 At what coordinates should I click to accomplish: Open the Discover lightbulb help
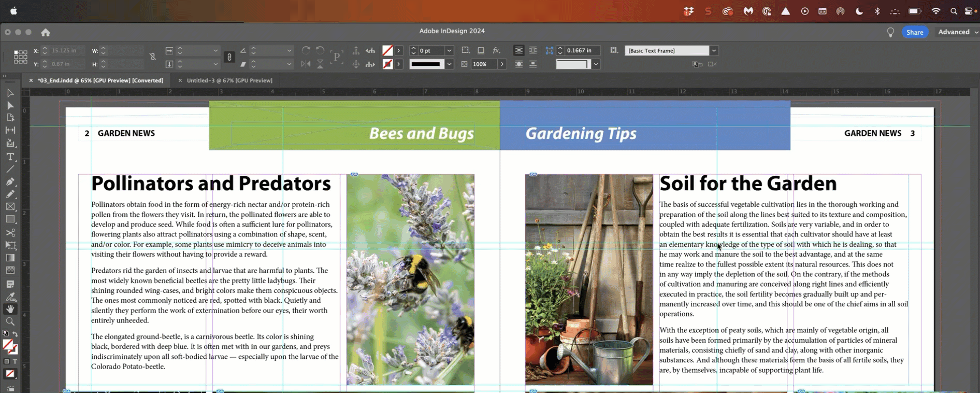coord(890,32)
